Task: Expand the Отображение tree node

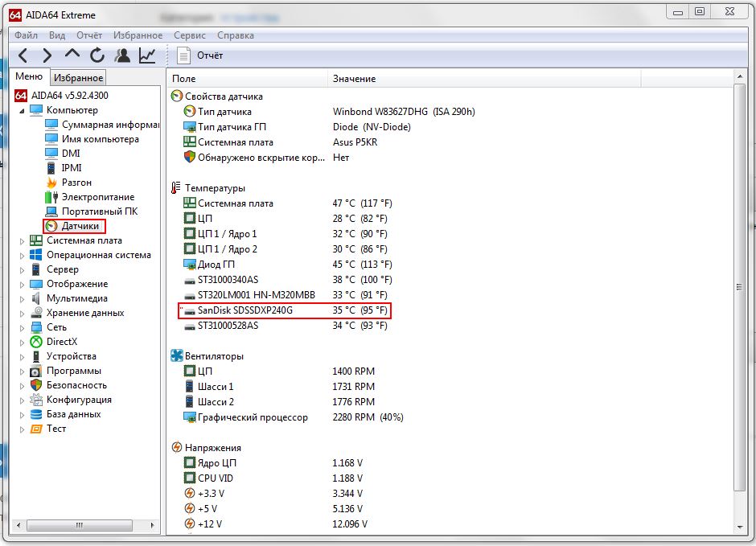Action: pos(22,285)
